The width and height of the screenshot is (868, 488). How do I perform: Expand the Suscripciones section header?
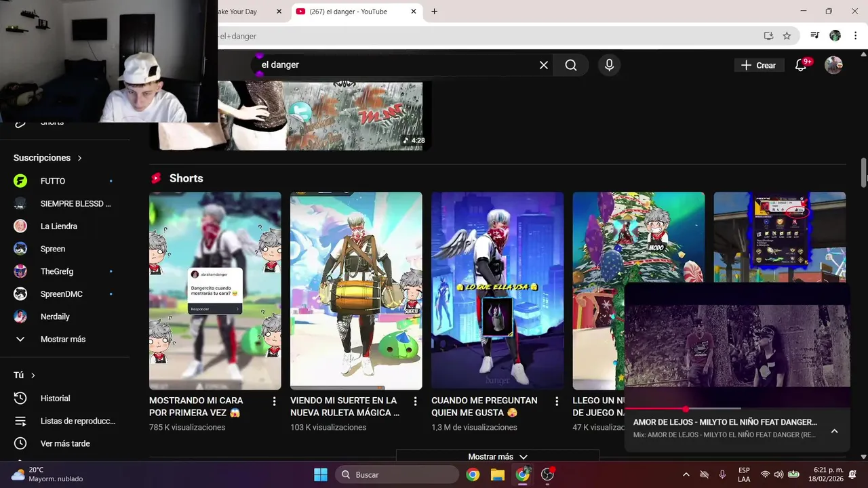47,158
